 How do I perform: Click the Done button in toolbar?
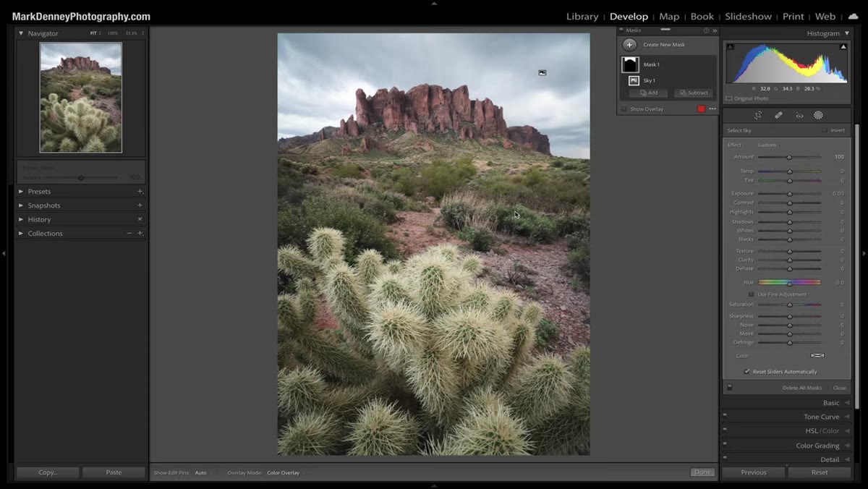(702, 472)
